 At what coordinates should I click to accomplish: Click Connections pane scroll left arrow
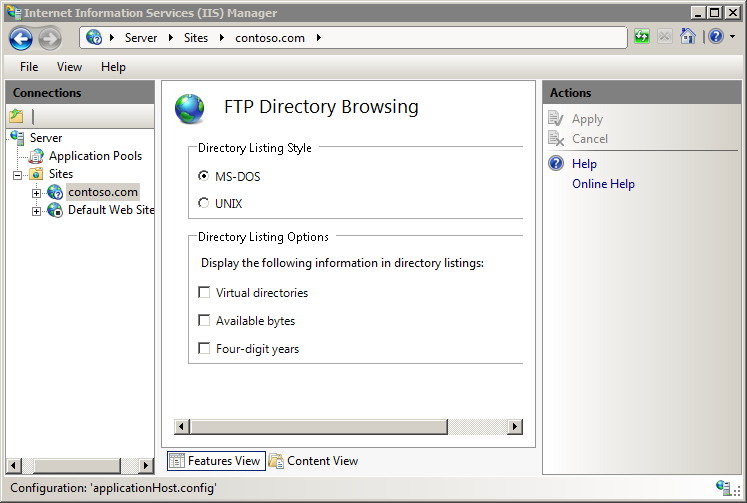14,465
